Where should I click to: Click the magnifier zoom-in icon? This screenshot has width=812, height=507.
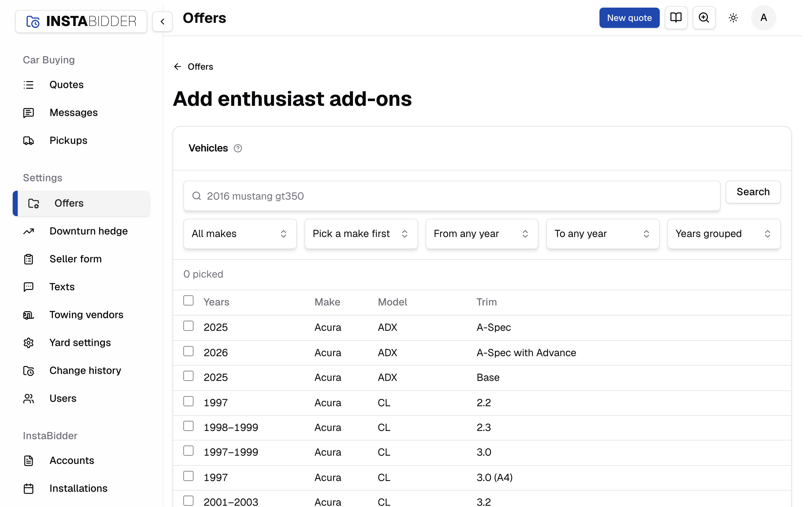(704, 18)
